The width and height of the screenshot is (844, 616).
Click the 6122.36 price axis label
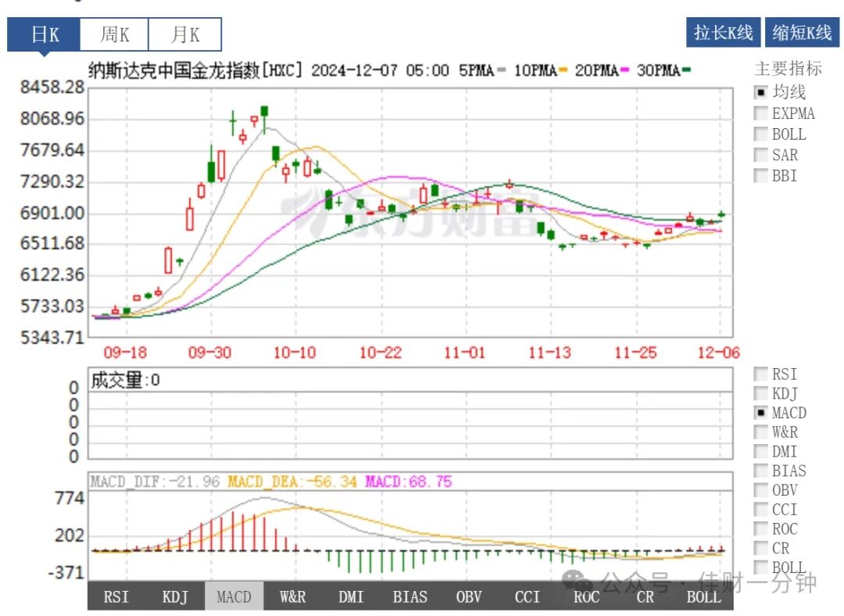[53, 274]
